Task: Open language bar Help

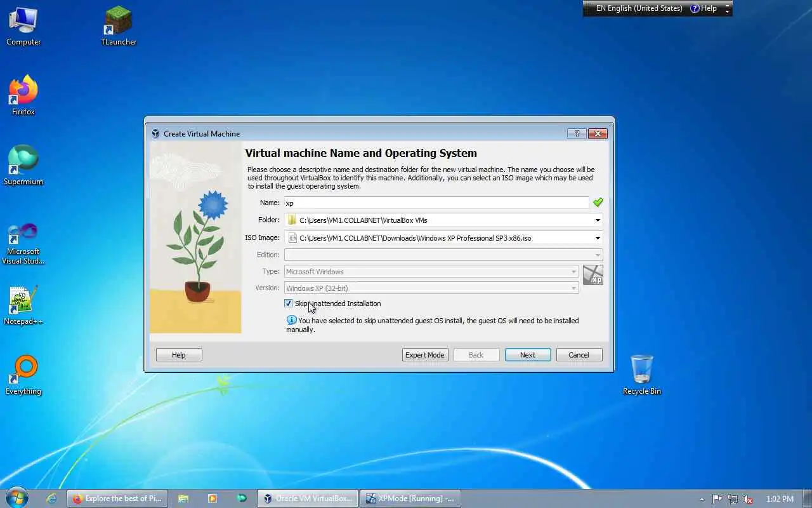Action: tap(704, 8)
